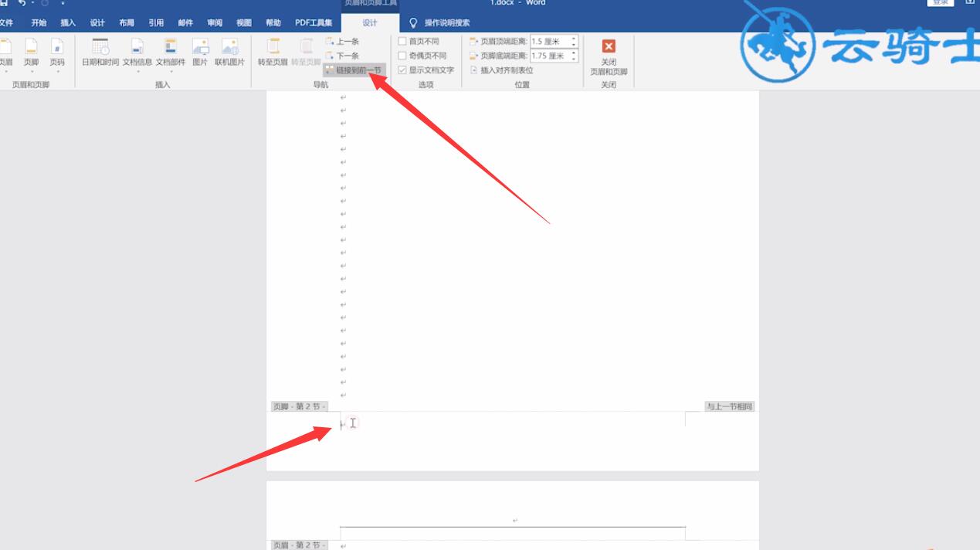Switch to the 插入 insert tab
This screenshot has width=980, height=550.
[68, 23]
